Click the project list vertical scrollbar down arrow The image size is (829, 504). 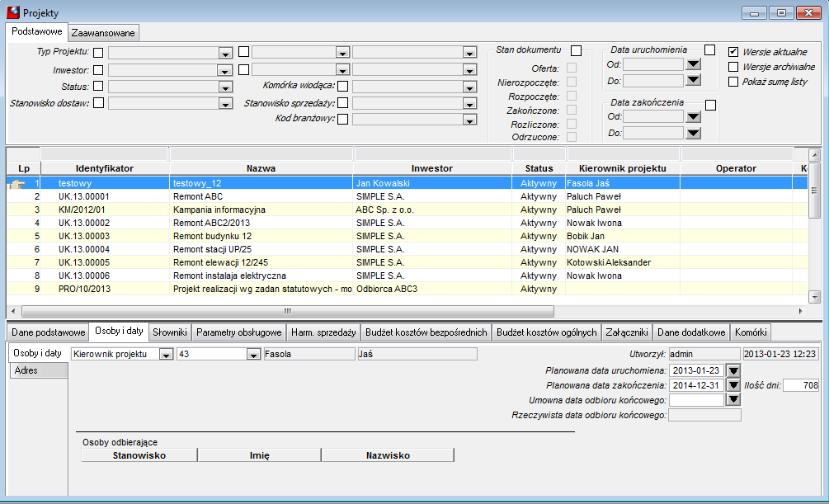814,296
